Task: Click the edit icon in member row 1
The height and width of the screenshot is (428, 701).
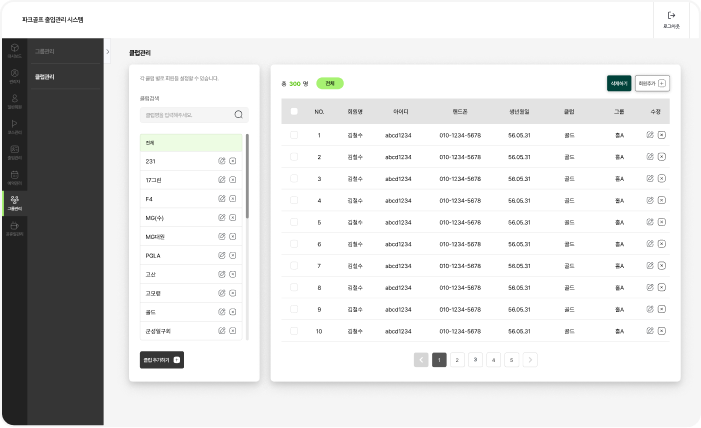Action: 650,135
